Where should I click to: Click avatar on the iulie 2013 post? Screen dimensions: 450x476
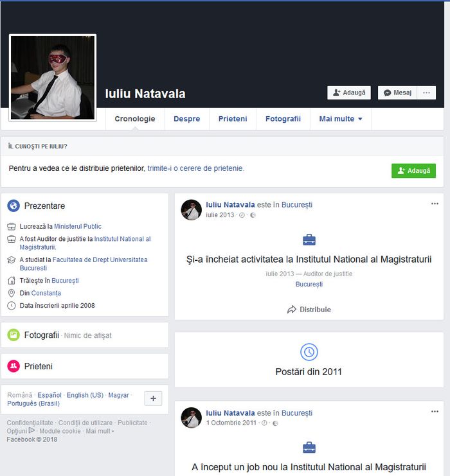192,210
